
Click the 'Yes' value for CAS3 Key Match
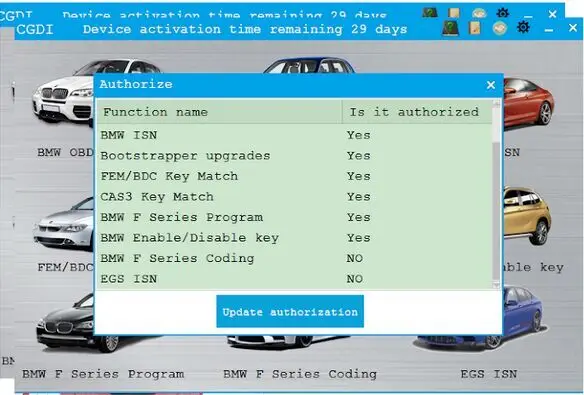[358, 197]
